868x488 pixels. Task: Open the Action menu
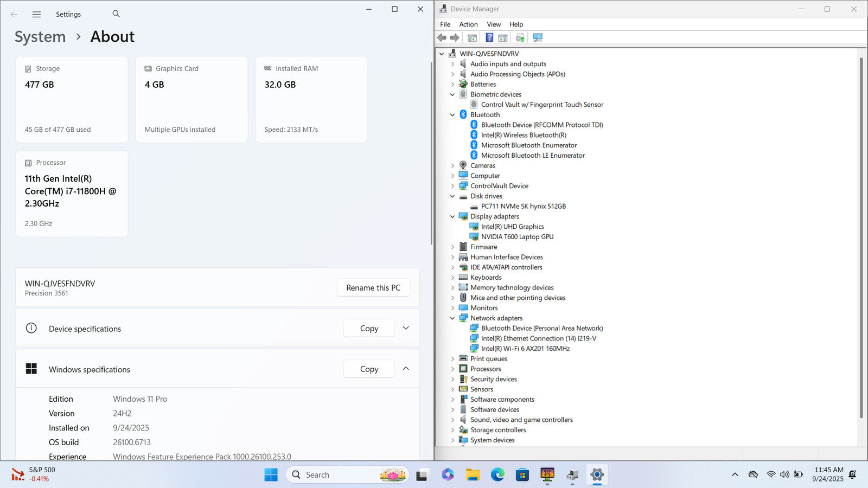468,24
